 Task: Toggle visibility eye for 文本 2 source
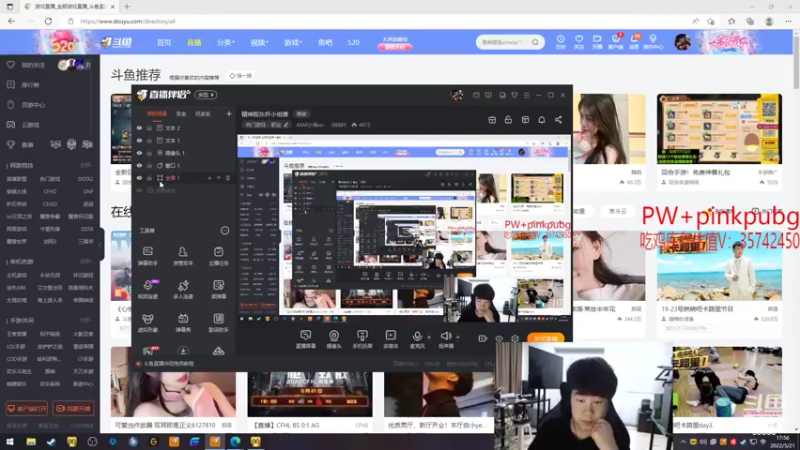pos(139,128)
